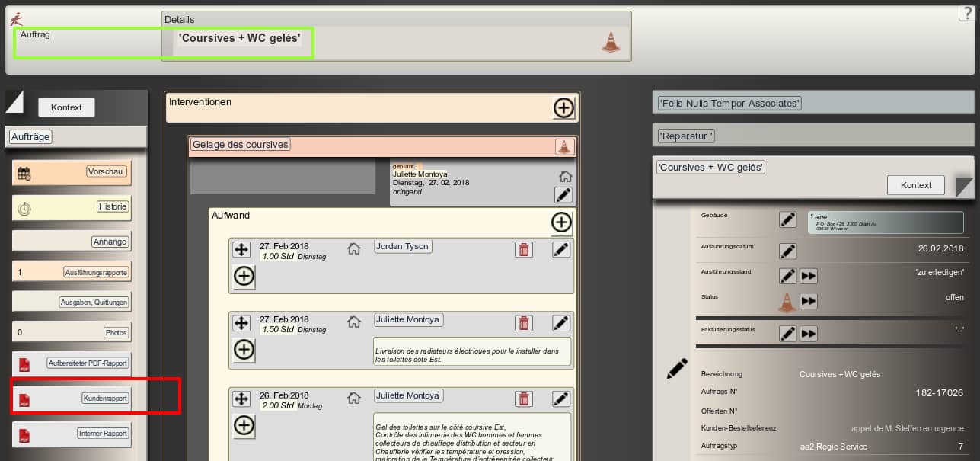Click the Kontext button in left sidebar
This screenshot has height=461, width=980.
coord(66,107)
